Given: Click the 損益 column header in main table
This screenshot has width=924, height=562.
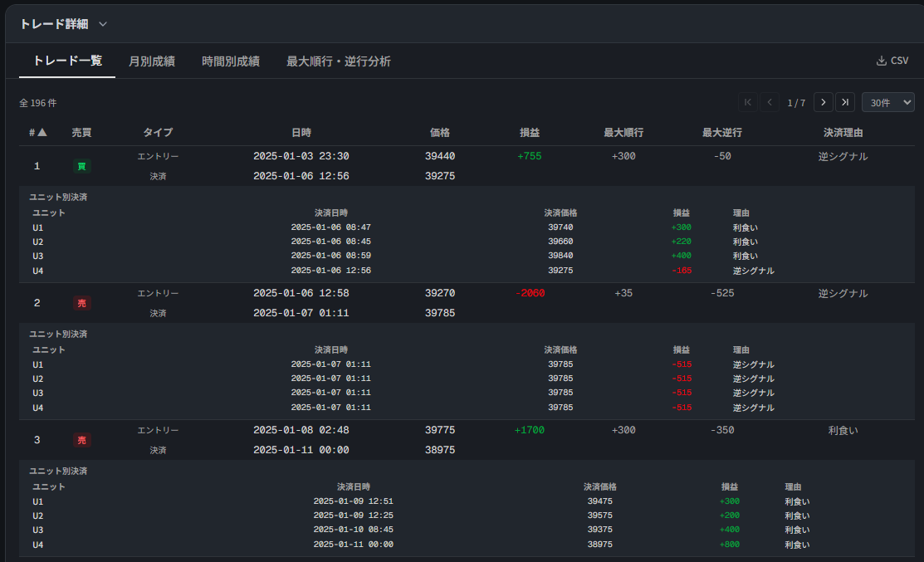Looking at the screenshot, I should pyautogui.click(x=529, y=133).
